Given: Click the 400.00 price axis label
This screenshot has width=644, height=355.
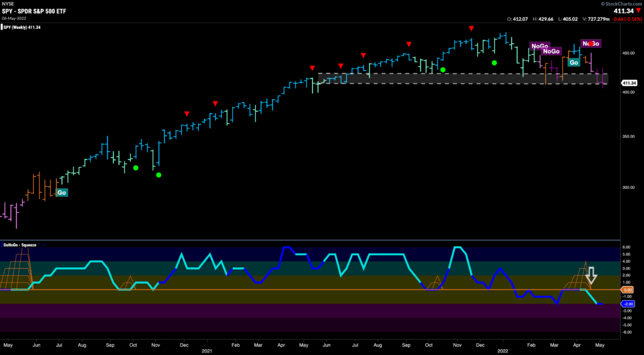Looking at the screenshot, I should point(630,92).
